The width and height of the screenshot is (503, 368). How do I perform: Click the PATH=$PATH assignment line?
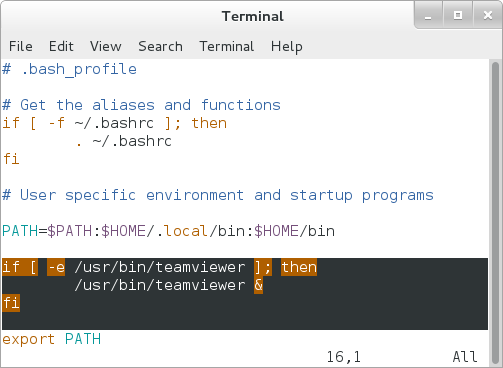click(x=168, y=231)
